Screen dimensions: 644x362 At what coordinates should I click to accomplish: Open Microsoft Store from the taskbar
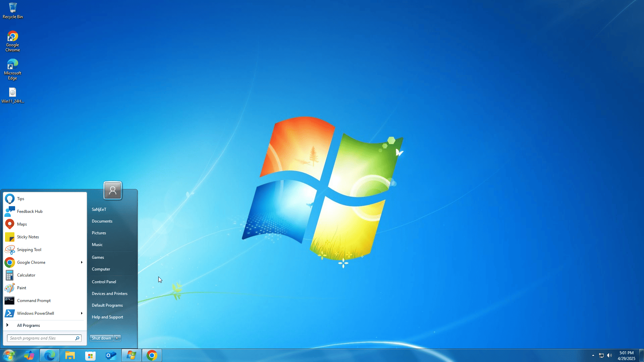coord(90,355)
